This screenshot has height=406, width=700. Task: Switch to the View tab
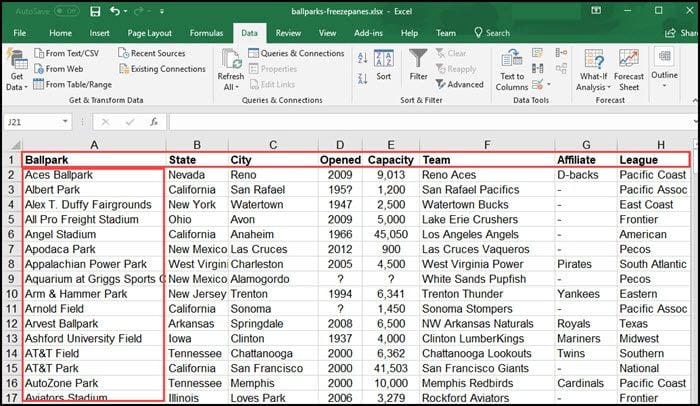(327, 33)
